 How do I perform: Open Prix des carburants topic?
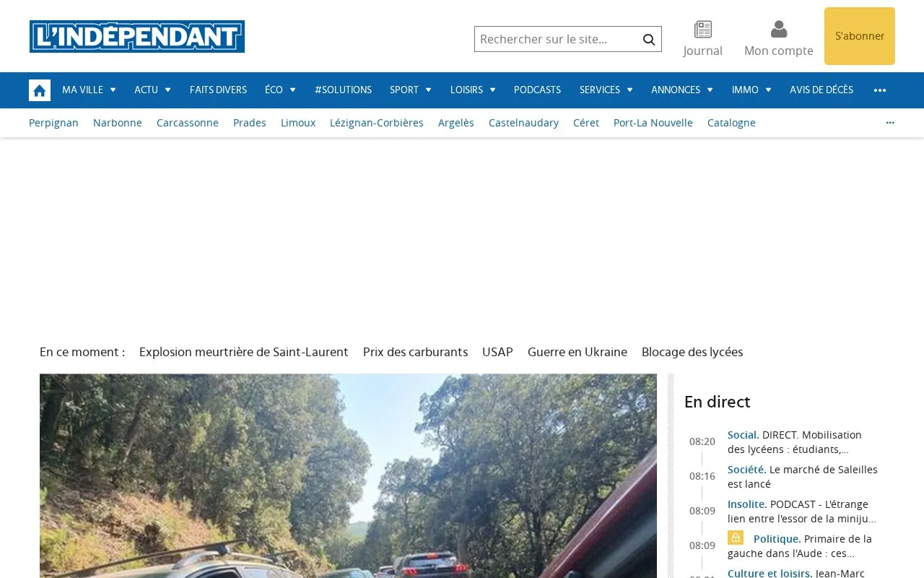click(415, 352)
